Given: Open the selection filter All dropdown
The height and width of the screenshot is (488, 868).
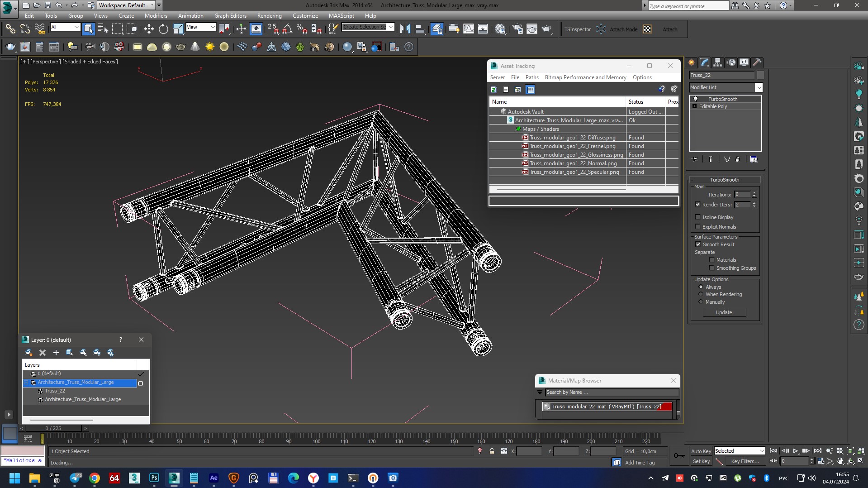Looking at the screenshot, I should 76,27.
